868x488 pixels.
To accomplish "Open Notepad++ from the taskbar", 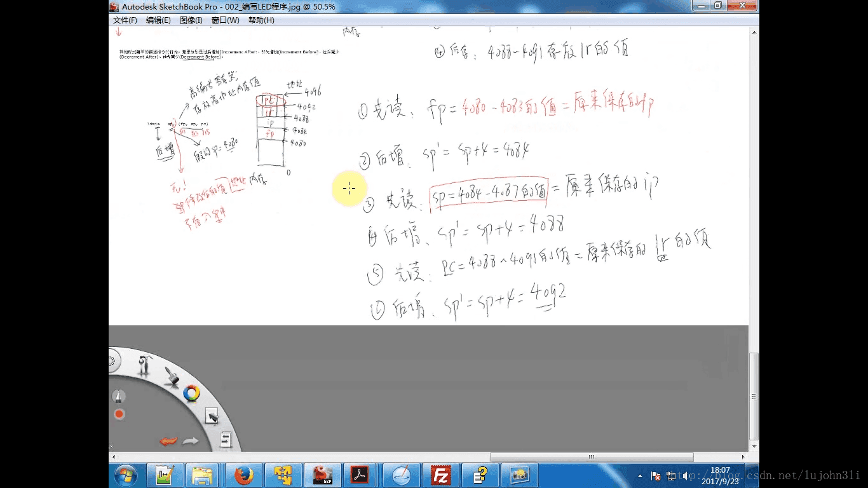I will point(165,475).
